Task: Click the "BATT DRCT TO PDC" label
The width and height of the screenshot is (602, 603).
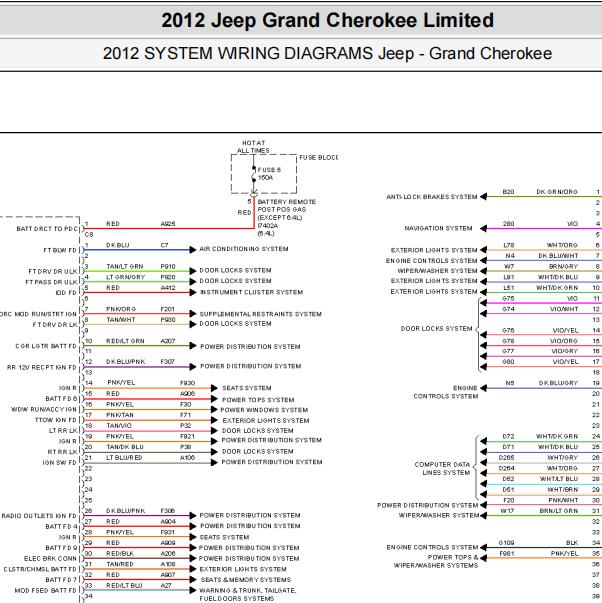Action: click(47, 229)
